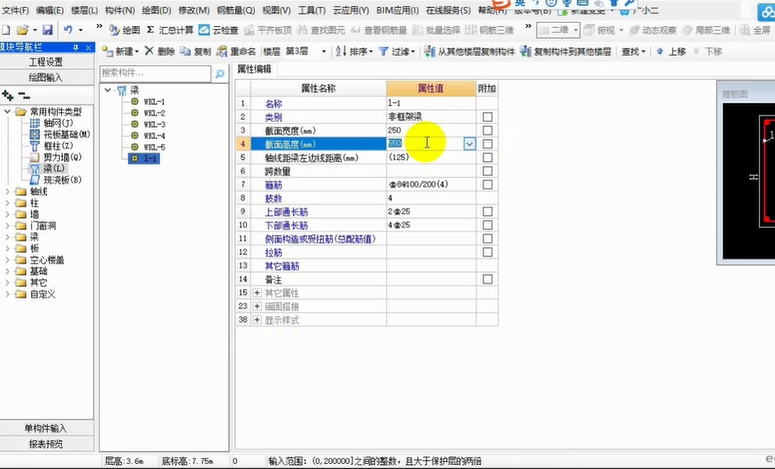
Task: Click the 绘图输入 button
Action: pyautogui.click(x=46, y=77)
